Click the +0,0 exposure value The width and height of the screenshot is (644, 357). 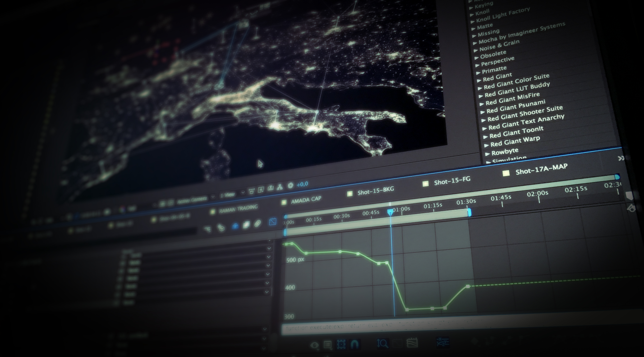[x=302, y=184]
